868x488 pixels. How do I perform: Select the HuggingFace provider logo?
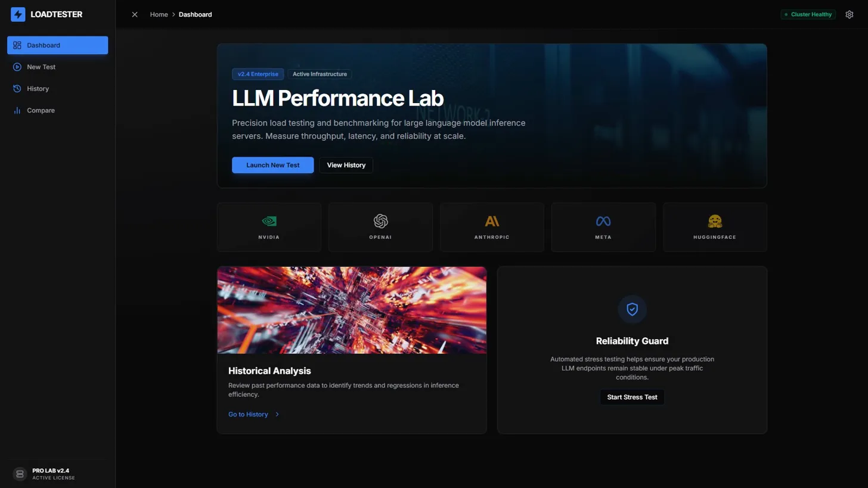point(714,220)
